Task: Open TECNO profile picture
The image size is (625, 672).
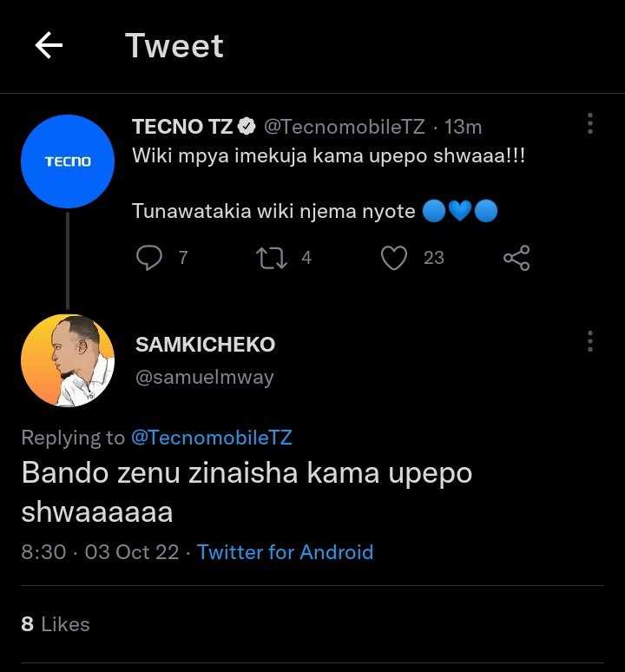Action: 68,161
